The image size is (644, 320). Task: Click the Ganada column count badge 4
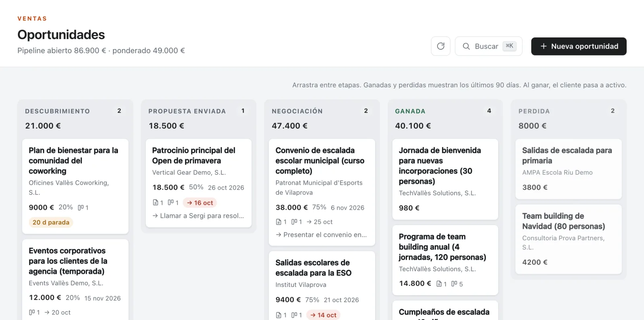tap(489, 111)
